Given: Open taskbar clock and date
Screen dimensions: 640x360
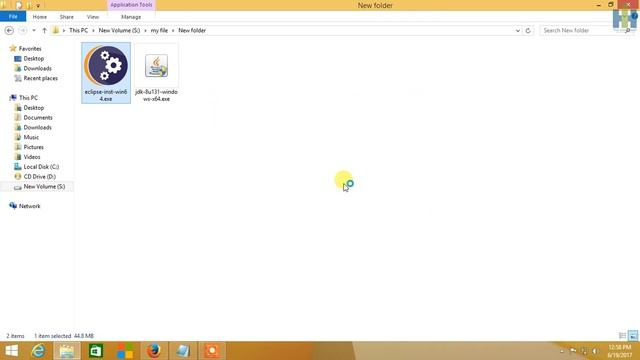Looking at the screenshot, I should pos(620,351).
